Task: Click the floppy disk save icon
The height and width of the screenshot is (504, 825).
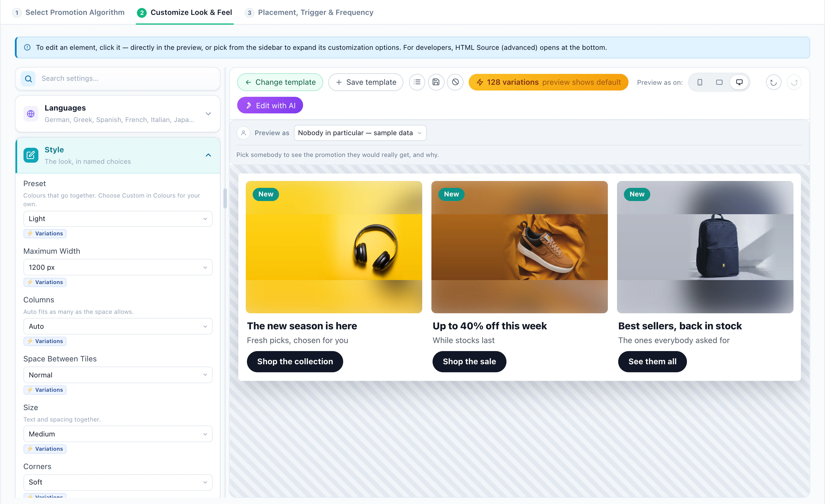Action: coord(436,82)
